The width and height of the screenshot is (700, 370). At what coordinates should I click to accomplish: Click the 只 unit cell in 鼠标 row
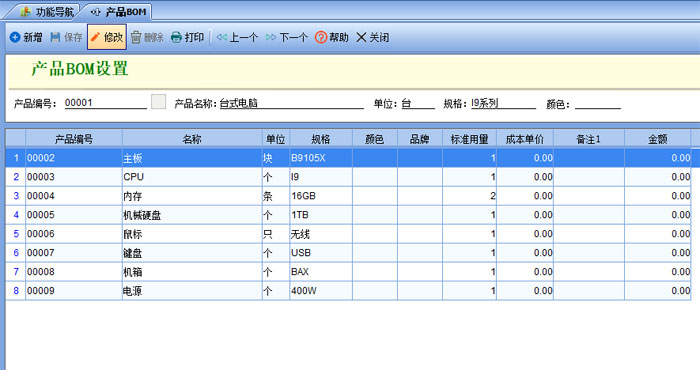click(x=275, y=234)
